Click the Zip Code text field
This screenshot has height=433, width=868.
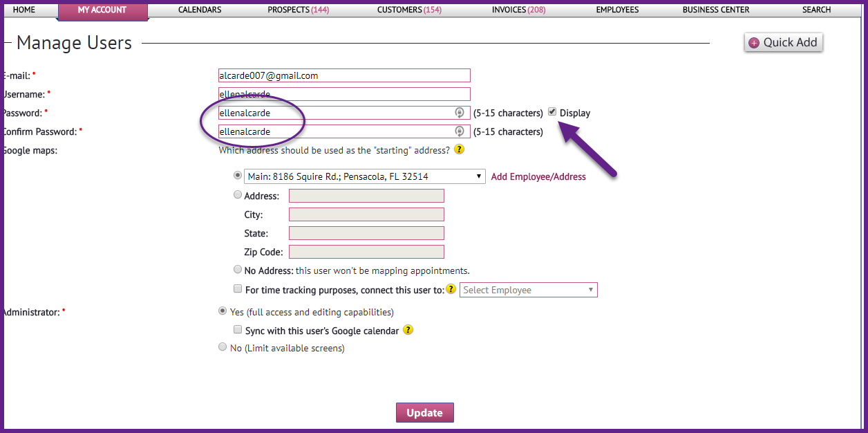point(366,252)
